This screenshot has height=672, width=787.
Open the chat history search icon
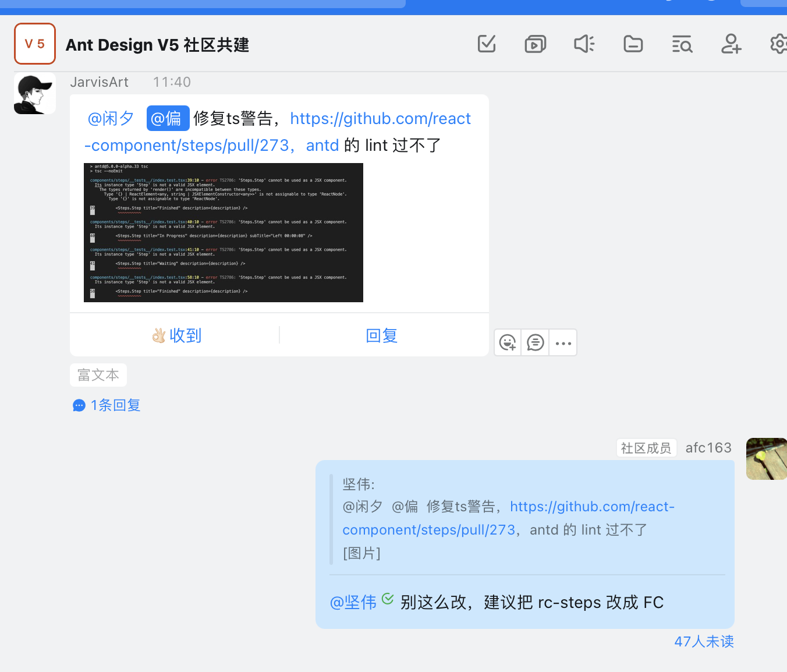click(682, 44)
